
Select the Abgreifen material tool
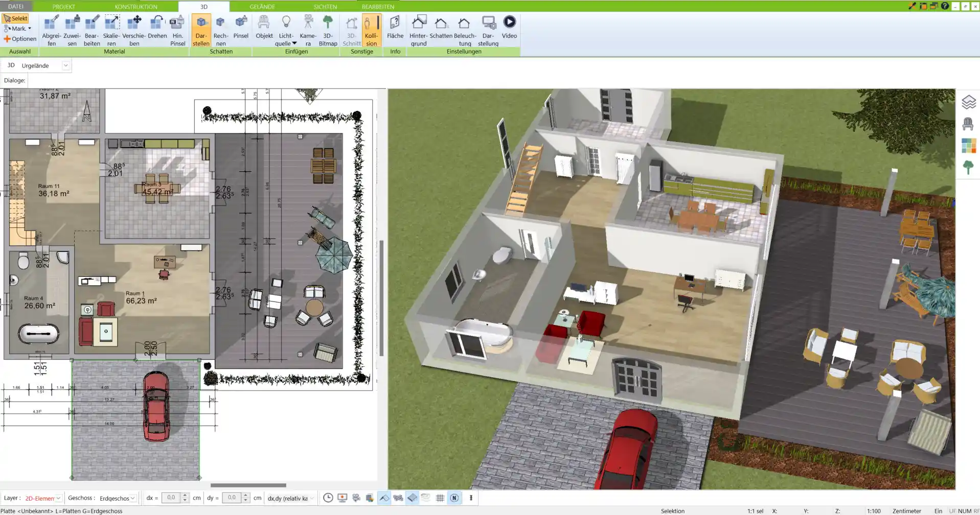51,31
